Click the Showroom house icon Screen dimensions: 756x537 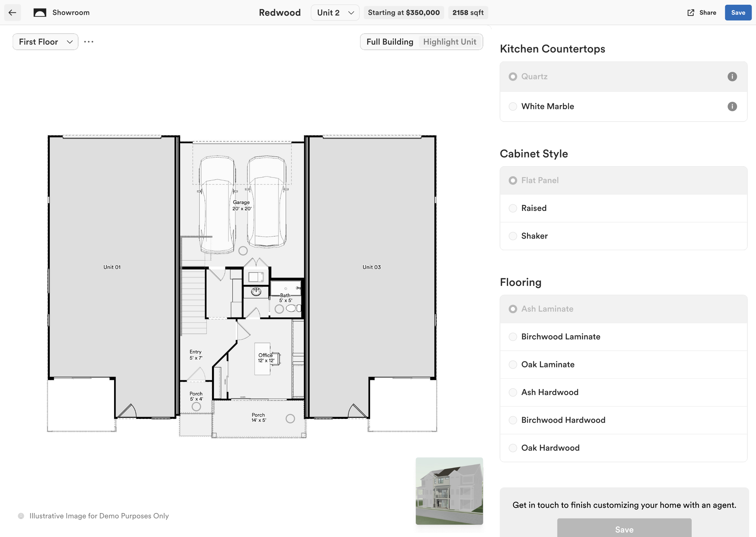(x=40, y=13)
